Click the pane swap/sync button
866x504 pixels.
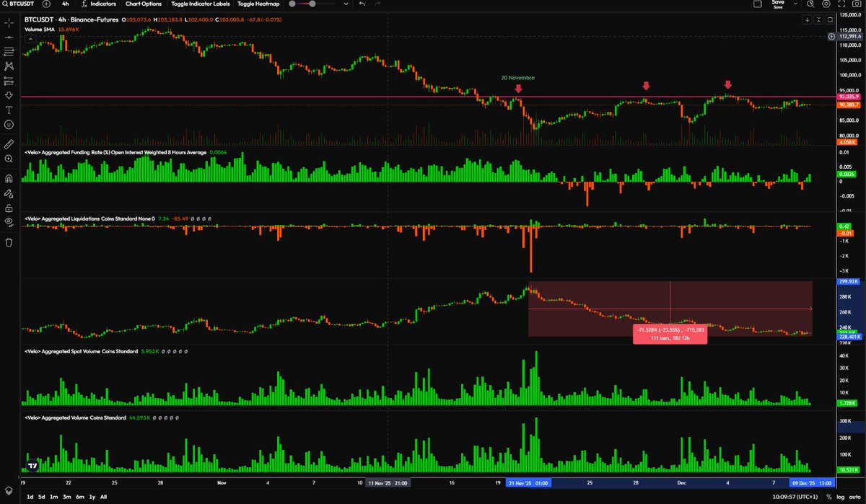point(828,21)
